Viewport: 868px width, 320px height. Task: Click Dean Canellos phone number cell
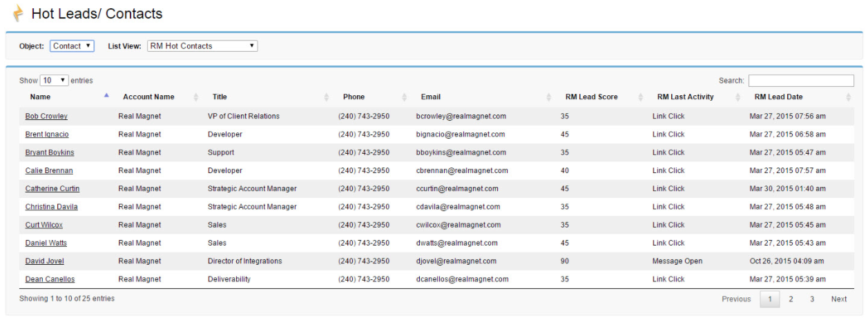pyautogui.click(x=364, y=279)
